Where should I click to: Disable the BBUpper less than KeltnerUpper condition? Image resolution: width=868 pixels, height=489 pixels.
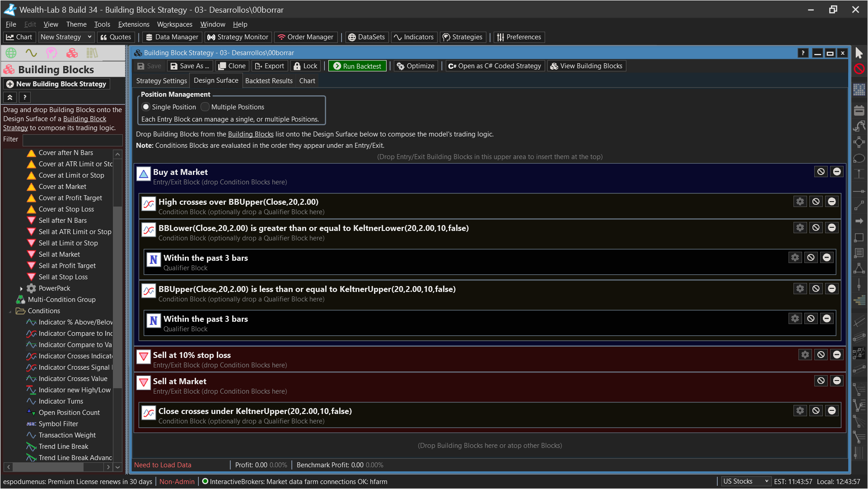(x=816, y=289)
